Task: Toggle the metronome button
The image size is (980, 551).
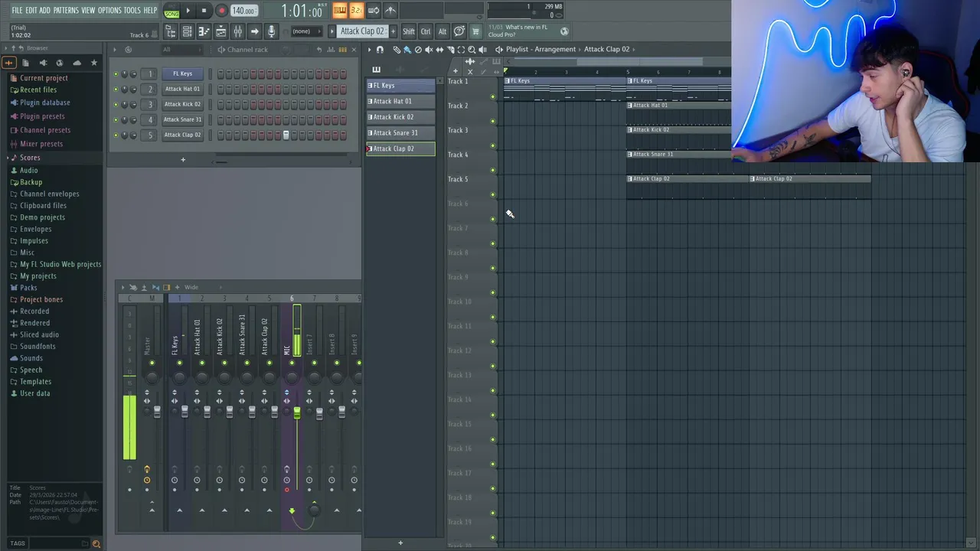Action: (x=391, y=11)
